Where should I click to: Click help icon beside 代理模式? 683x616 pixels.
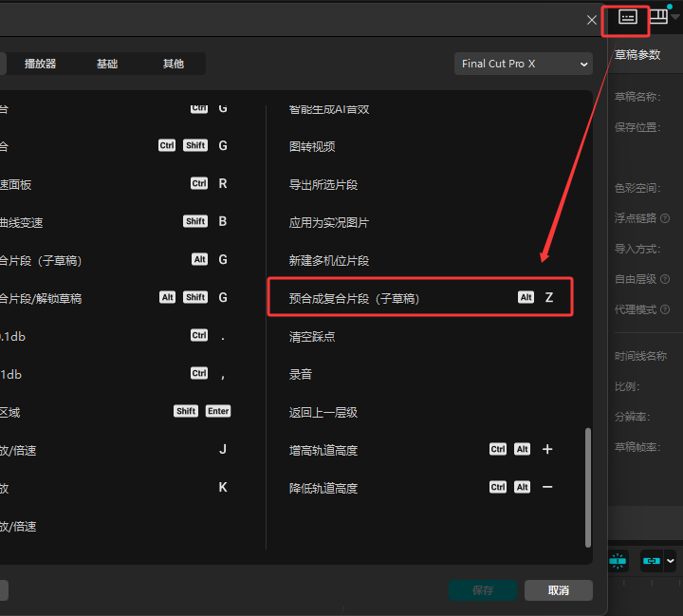tap(665, 310)
